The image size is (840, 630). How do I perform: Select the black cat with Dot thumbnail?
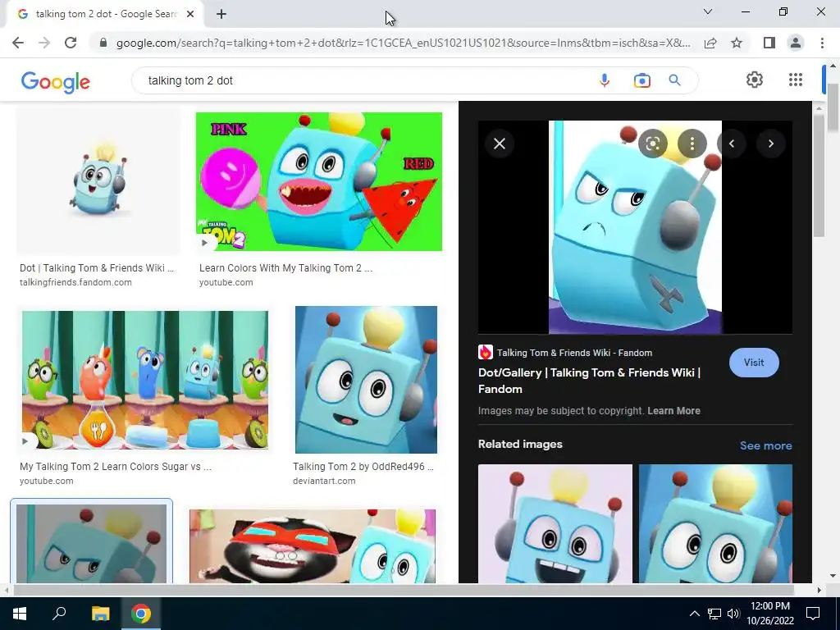coord(313,546)
